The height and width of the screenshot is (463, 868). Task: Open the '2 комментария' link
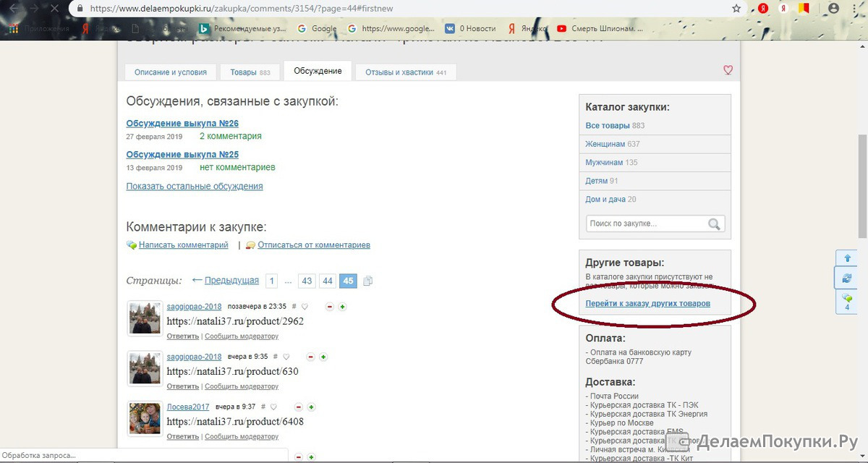(231, 136)
